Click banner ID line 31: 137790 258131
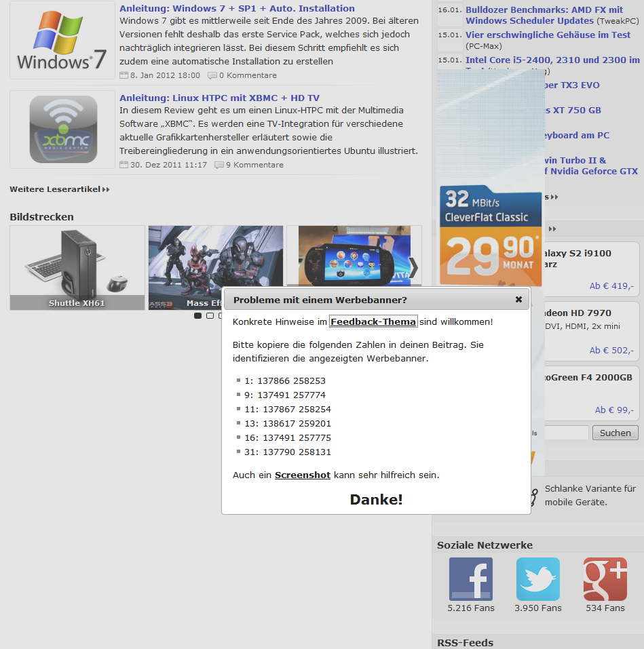Screen dimensions: 644x649 [288, 452]
